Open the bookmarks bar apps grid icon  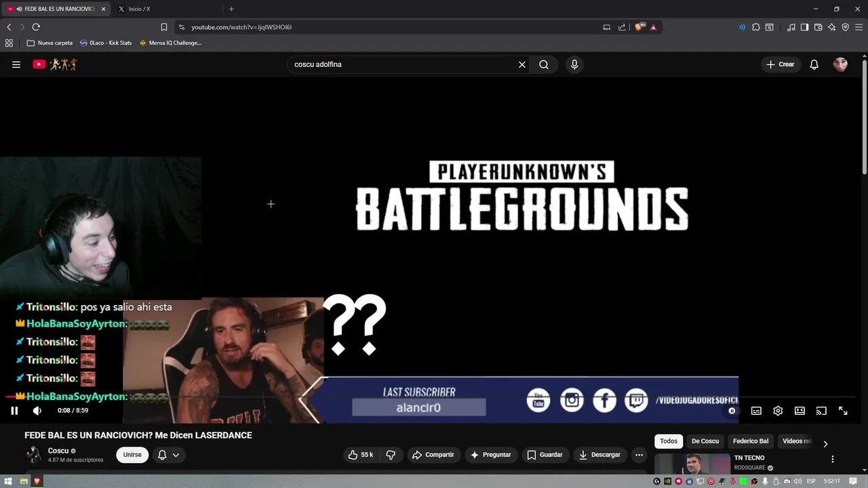9,43
